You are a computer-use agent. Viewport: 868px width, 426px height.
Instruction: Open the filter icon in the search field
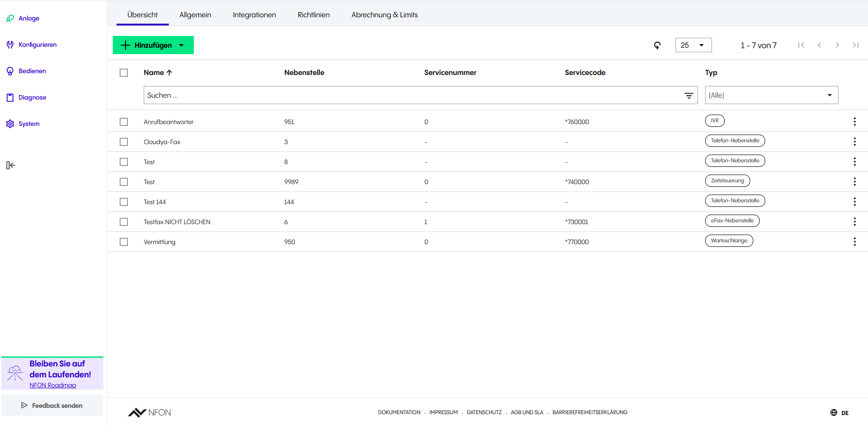(689, 95)
